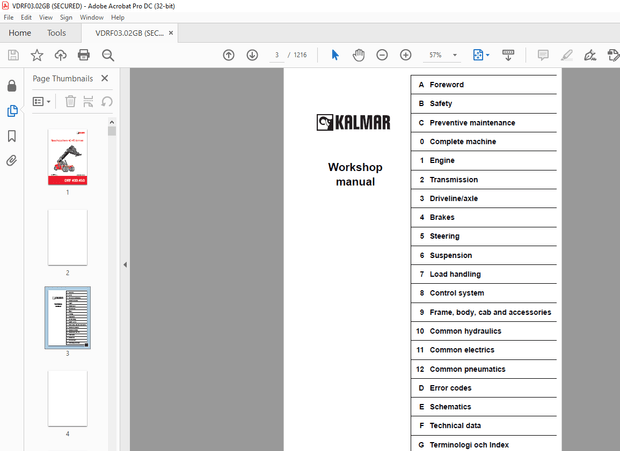This screenshot has width=620, height=451.
Task: Go to previous page with up arrow
Action: pyautogui.click(x=228, y=55)
